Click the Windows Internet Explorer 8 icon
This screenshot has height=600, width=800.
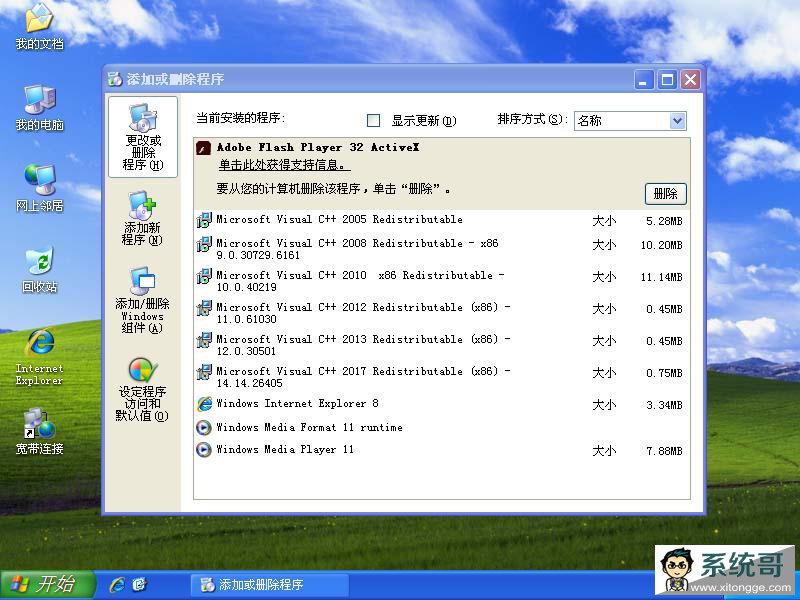pyautogui.click(x=204, y=404)
